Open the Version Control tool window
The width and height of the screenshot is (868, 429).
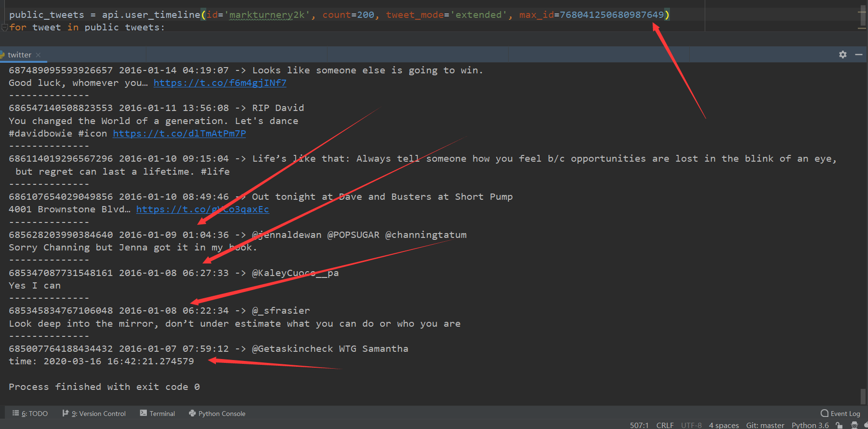tap(94, 414)
